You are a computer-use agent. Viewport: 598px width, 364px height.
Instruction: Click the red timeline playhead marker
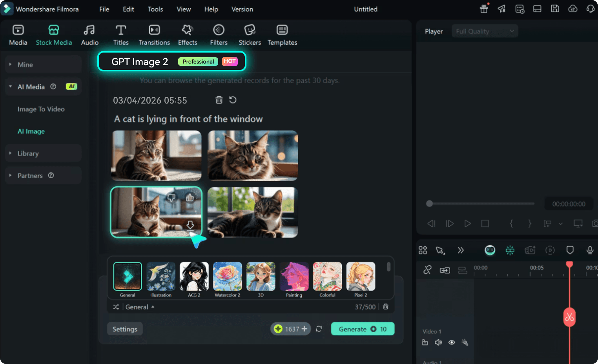(x=569, y=264)
